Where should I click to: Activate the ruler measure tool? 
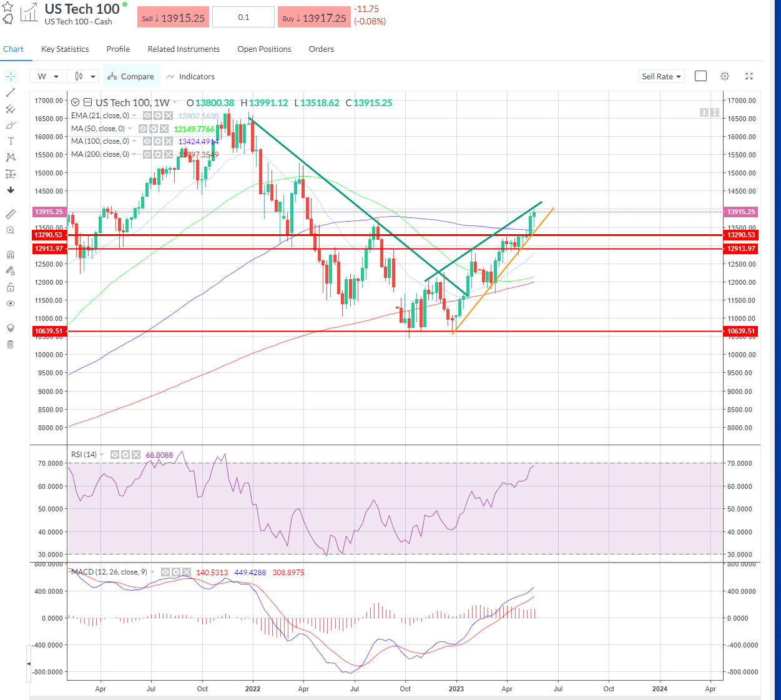tap(11, 214)
